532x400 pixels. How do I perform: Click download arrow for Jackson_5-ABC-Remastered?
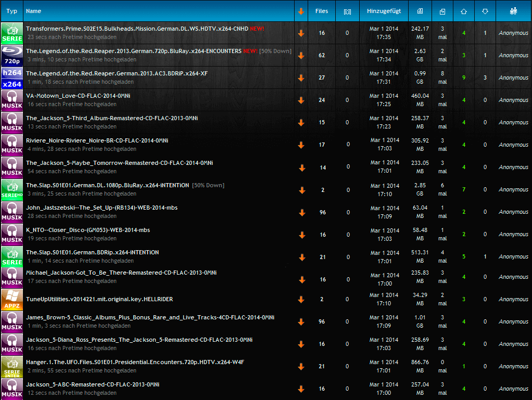[x=301, y=389]
